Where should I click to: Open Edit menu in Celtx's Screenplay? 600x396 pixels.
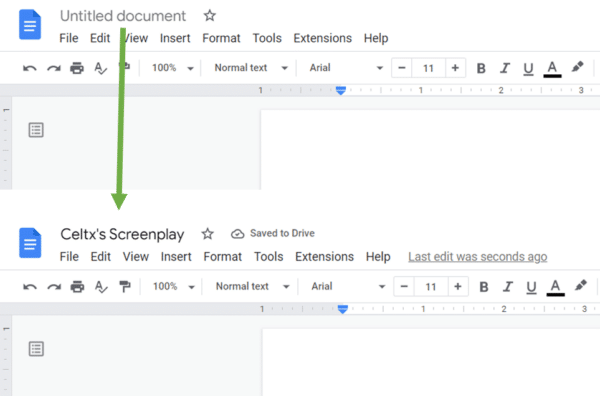click(100, 257)
